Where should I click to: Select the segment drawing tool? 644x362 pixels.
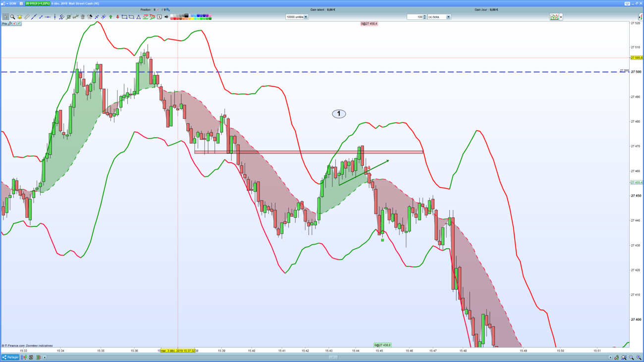[41, 17]
